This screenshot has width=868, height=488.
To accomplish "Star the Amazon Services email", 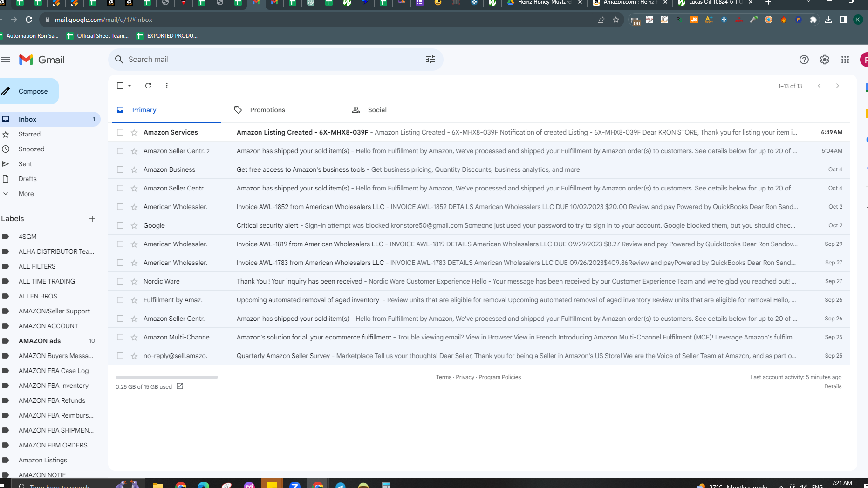I will [134, 132].
